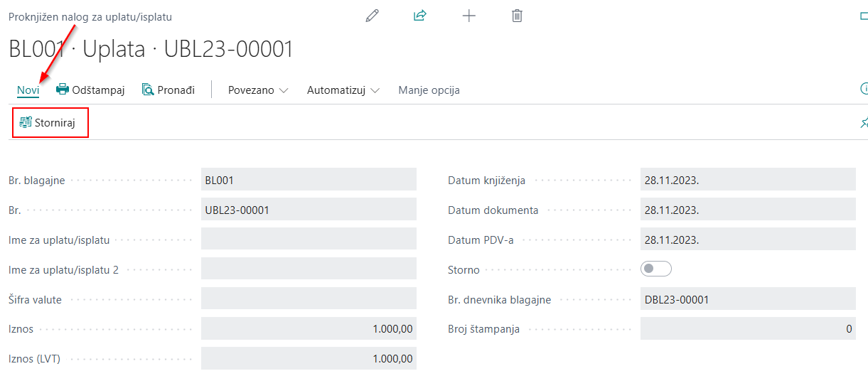
Task: Click the empty Šifra valute field
Action: [x=309, y=299]
